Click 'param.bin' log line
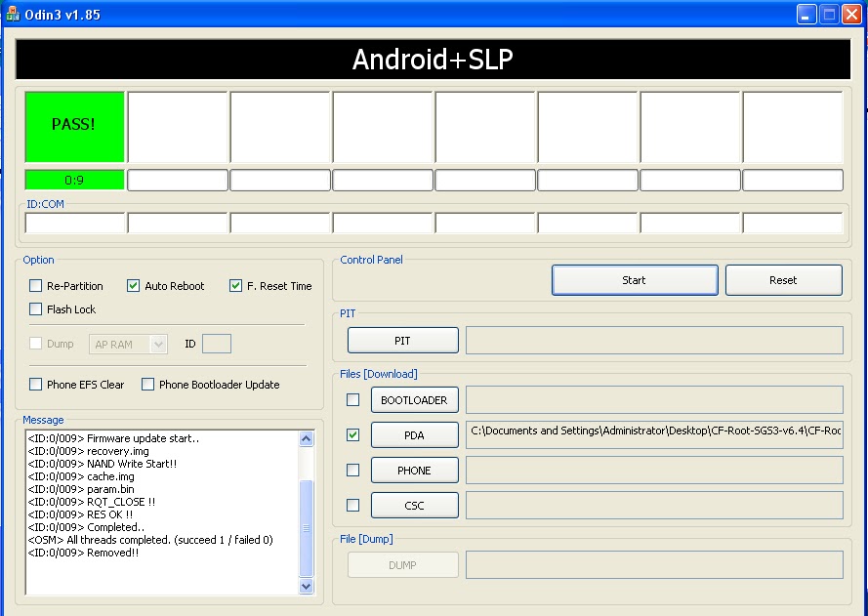 pyautogui.click(x=81, y=489)
